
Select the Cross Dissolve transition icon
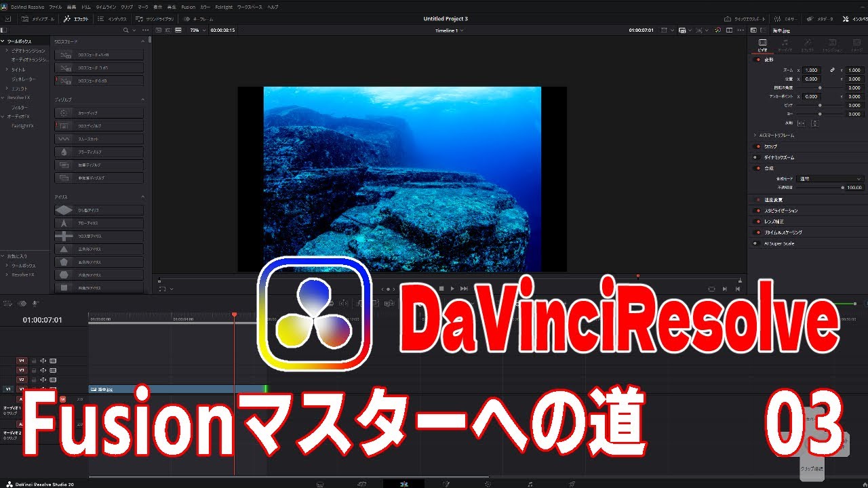64,126
